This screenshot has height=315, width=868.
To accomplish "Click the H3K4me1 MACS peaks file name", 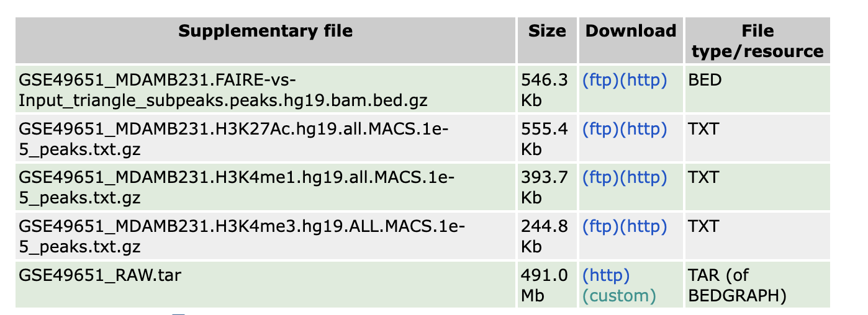I will click(236, 187).
